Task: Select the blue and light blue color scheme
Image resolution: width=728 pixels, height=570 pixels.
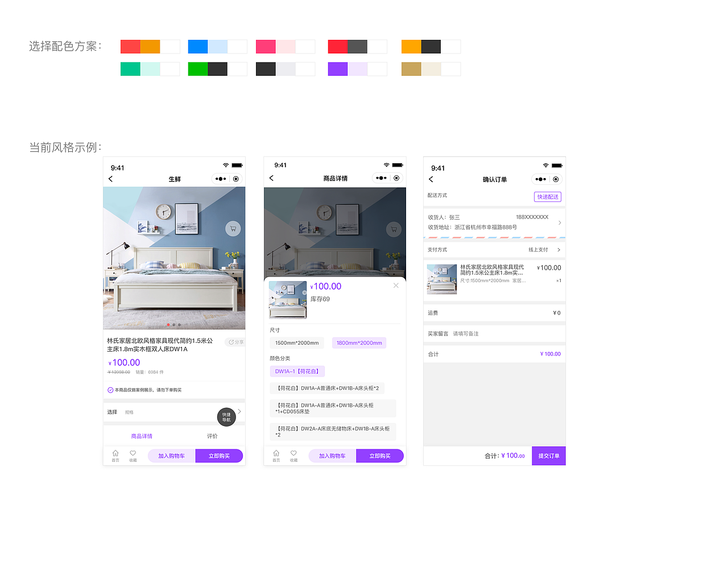Action: 217,47
